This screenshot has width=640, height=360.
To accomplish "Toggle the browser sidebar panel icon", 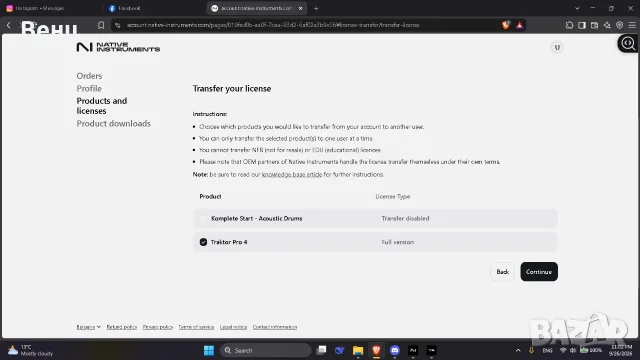I will 582,25.
